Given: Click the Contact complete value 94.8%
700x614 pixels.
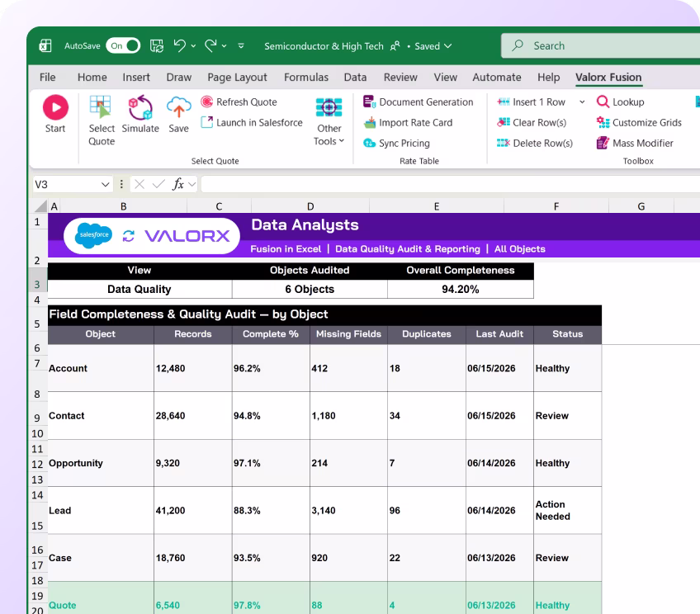Looking at the screenshot, I should click(x=247, y=416).
